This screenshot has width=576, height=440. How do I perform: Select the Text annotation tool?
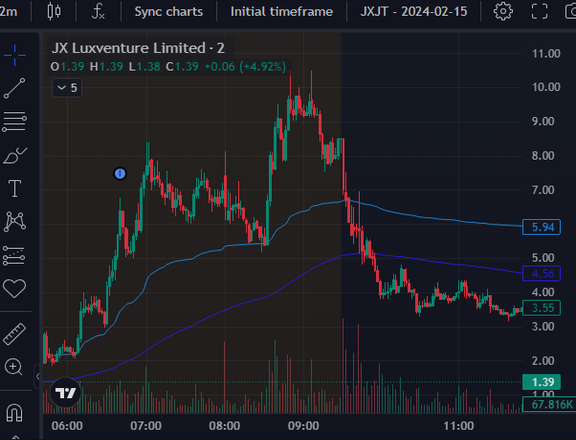(15, 188)
